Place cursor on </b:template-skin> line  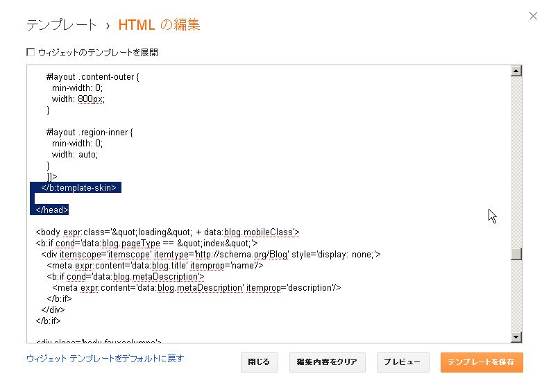[78, 187]
